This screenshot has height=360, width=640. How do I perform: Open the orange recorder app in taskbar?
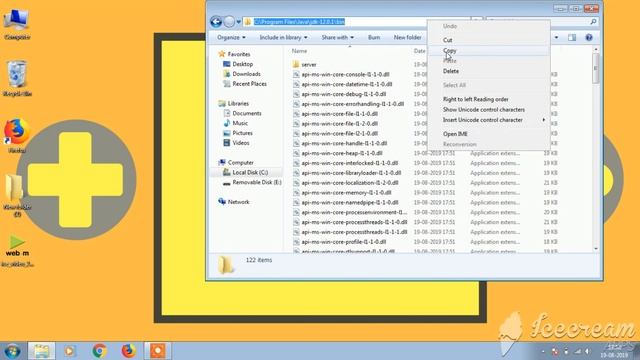(158, 351)
